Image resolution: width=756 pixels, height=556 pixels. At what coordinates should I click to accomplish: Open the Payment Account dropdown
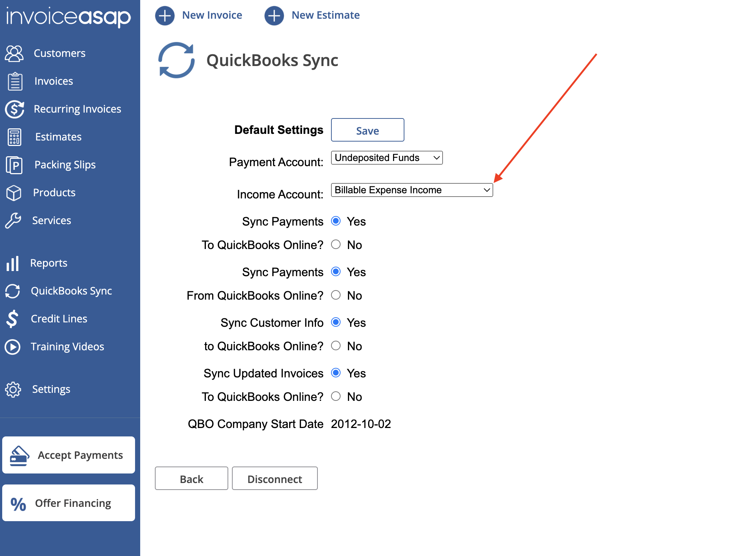tap(387, 158)
